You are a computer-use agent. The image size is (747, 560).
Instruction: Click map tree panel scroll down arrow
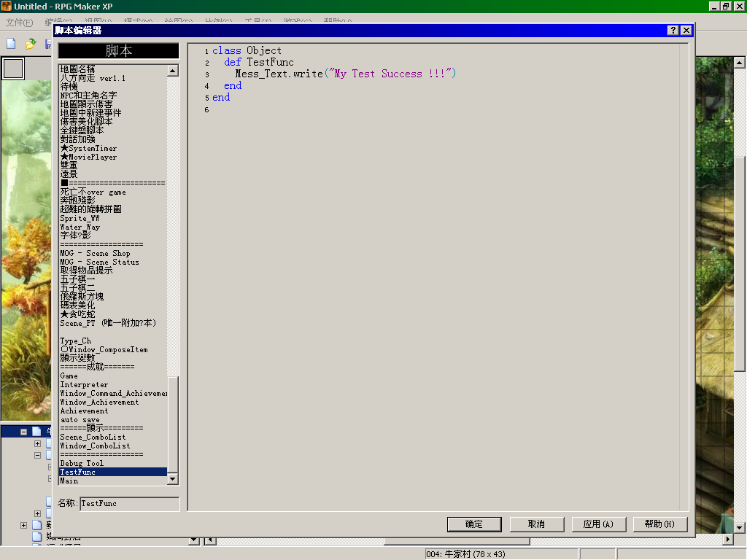(x=194, y=540)
